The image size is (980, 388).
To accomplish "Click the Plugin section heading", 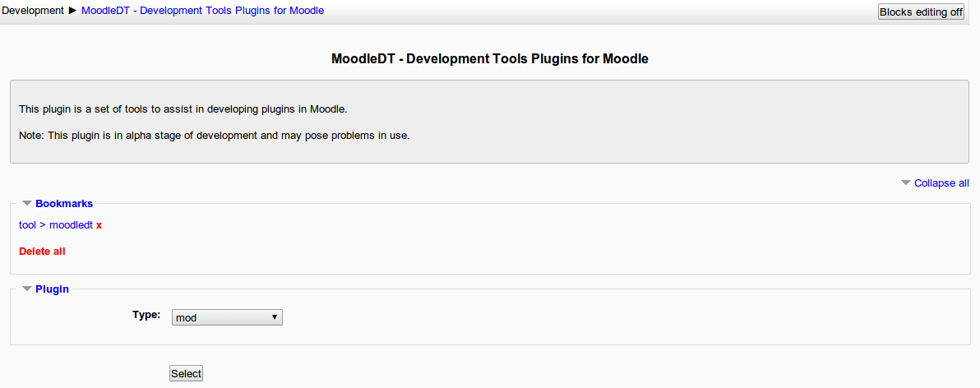I will (52, 289).
